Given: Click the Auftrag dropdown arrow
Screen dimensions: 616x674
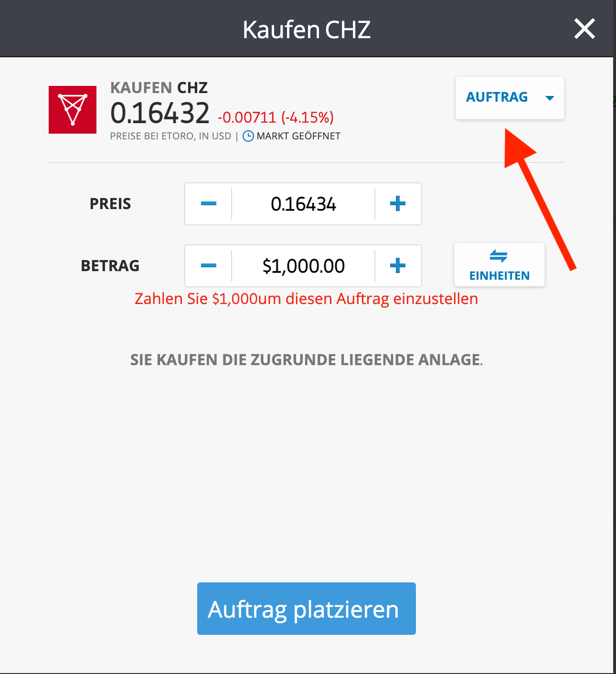Looking at the screenshot, I should pyautogui.click(x=550, y=98).
